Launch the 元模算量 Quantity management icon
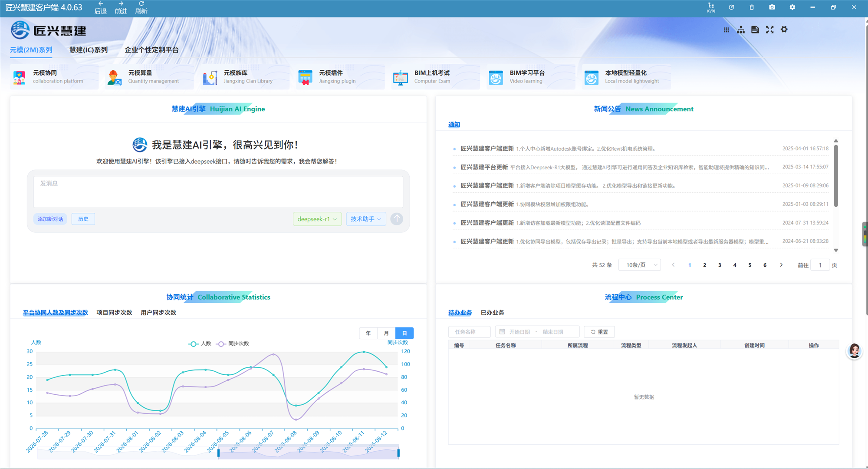This screenshot has height=469, width=868. click(114, 77)
